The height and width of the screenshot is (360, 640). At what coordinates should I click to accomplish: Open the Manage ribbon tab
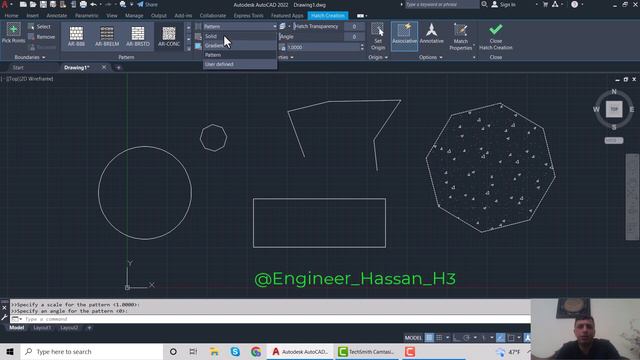(134, 16)
